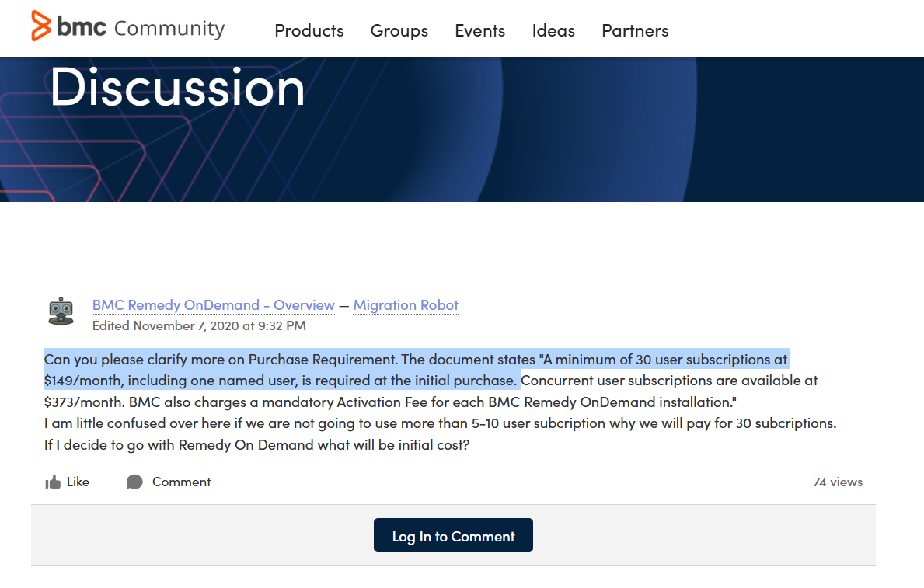Screen dimensions: 924x588
Task: Click the Discussion banner heading
Action: point(177,87)
